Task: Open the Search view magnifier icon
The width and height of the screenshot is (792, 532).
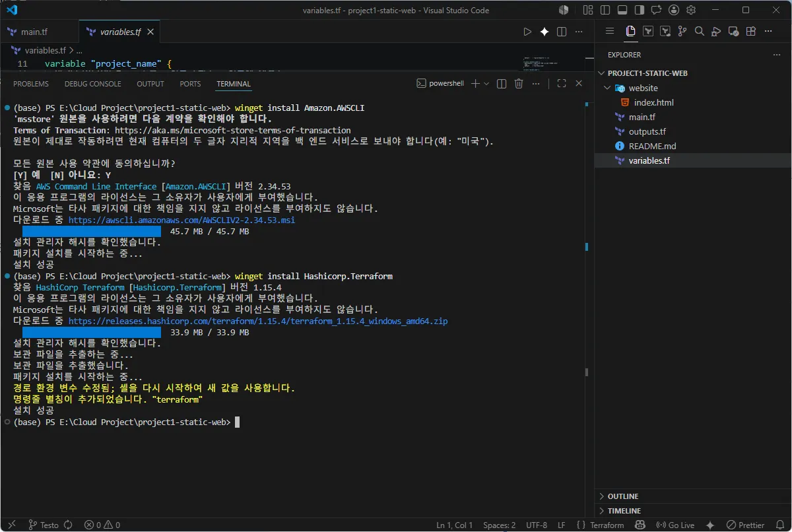Action: pyautogui.click(x=700, y=31)
